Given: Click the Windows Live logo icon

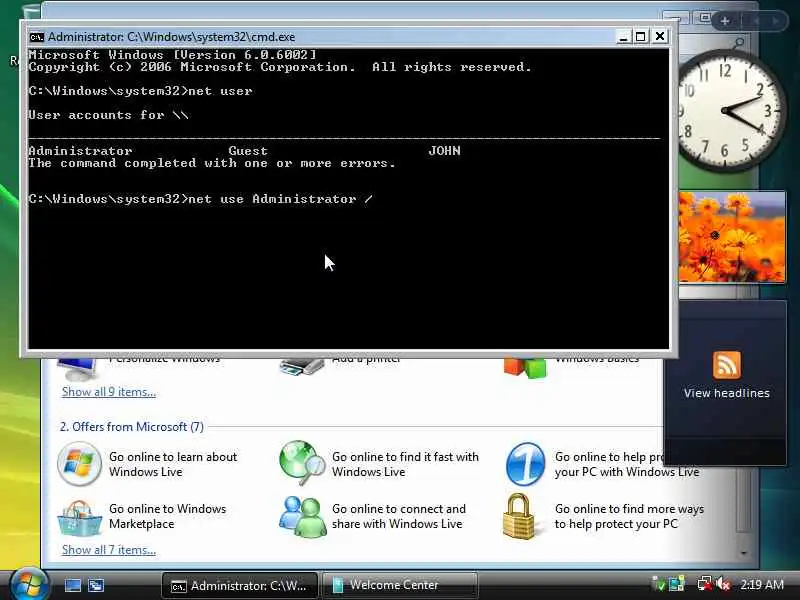Looking at the screenshot, I should click(79, 464).
